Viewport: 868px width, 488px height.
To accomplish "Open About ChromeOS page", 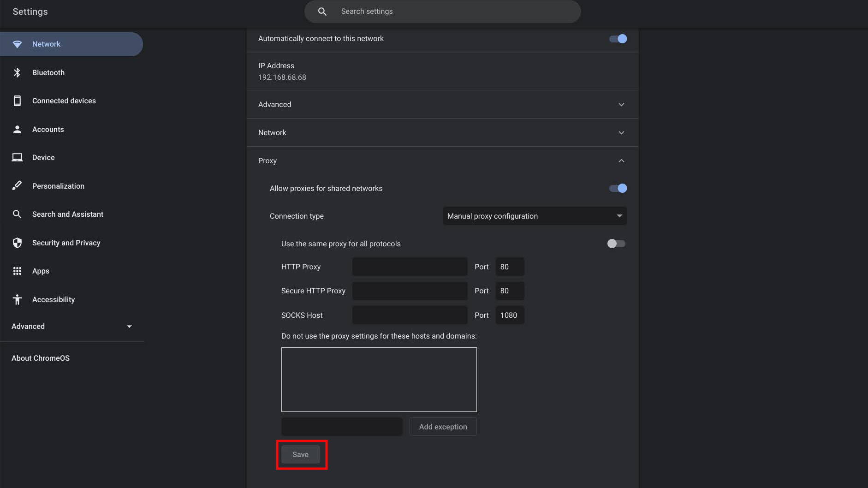I will 41,358.
